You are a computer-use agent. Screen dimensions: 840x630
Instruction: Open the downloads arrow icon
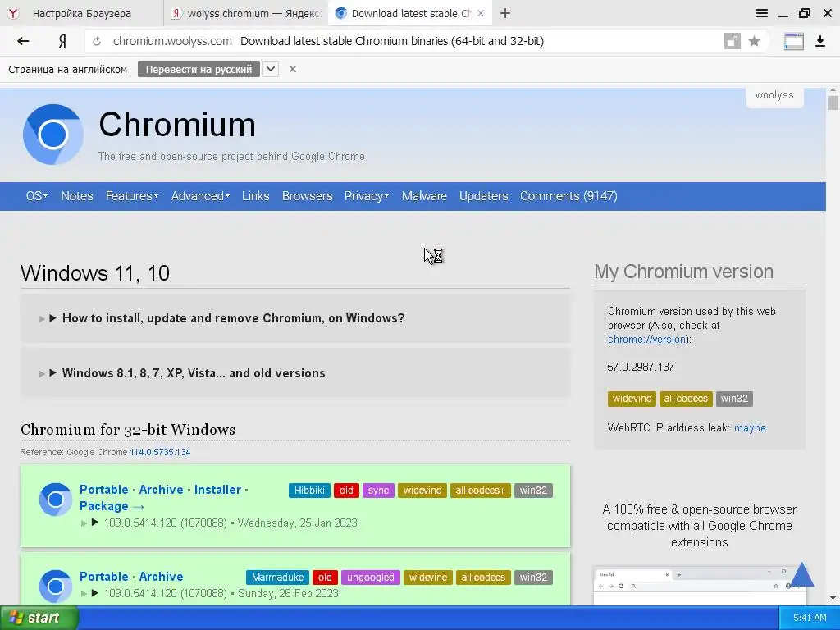[820, 41]
